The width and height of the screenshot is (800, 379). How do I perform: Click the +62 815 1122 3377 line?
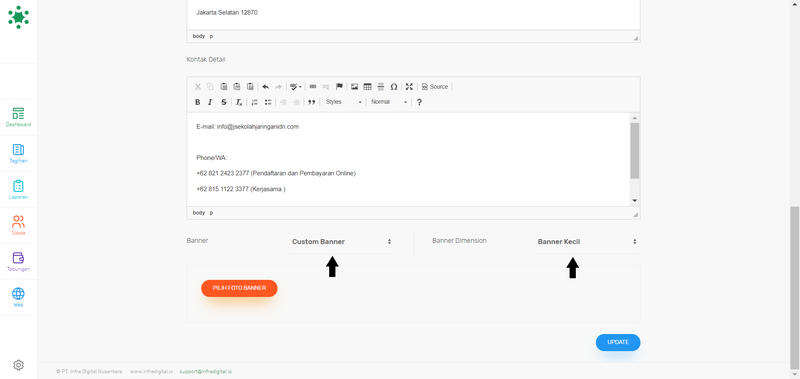pyautogui.click(x=241, y=189)
